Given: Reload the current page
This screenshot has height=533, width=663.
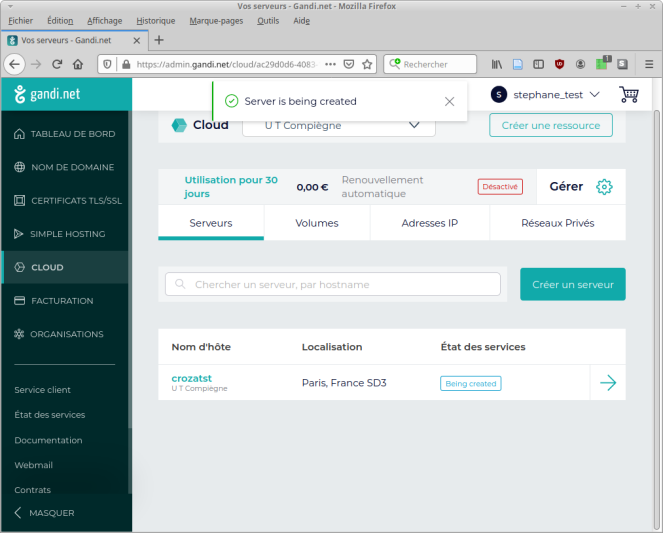Looking at the screenshot, I should pos(57,64).
